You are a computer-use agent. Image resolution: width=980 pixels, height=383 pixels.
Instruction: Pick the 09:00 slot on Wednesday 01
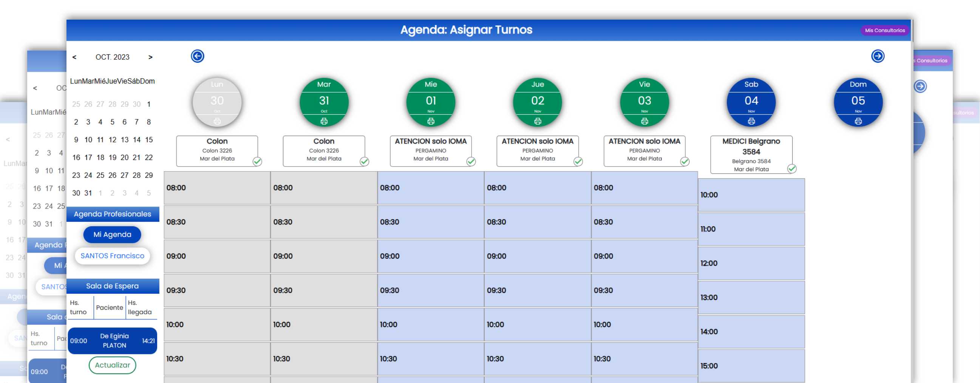coord(430,256)
